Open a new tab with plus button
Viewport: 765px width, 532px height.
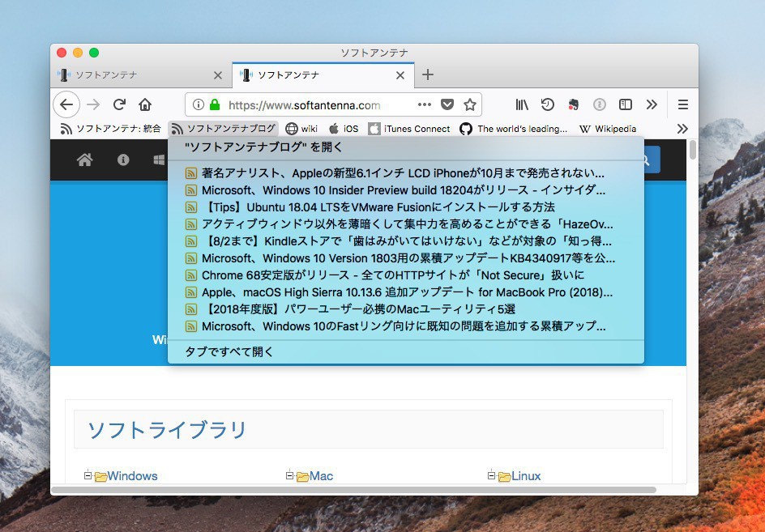click(x=428, y=74)
